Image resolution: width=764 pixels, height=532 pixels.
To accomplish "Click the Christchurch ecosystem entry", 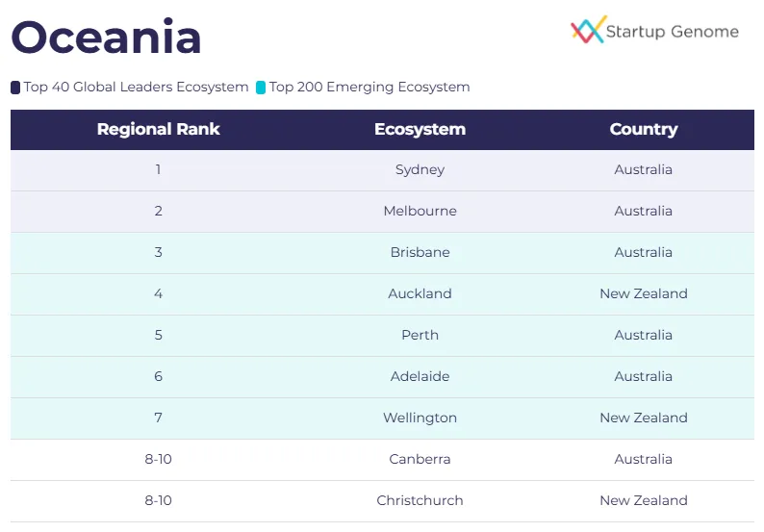I will coord(420,500).
